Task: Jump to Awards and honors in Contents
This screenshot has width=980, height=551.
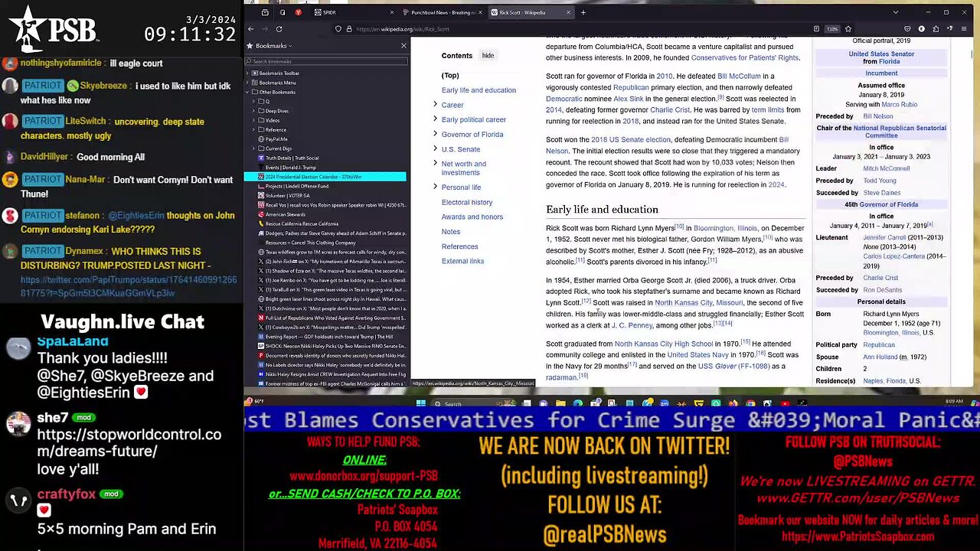Action: pyautogui.click(x=472, y=217)
